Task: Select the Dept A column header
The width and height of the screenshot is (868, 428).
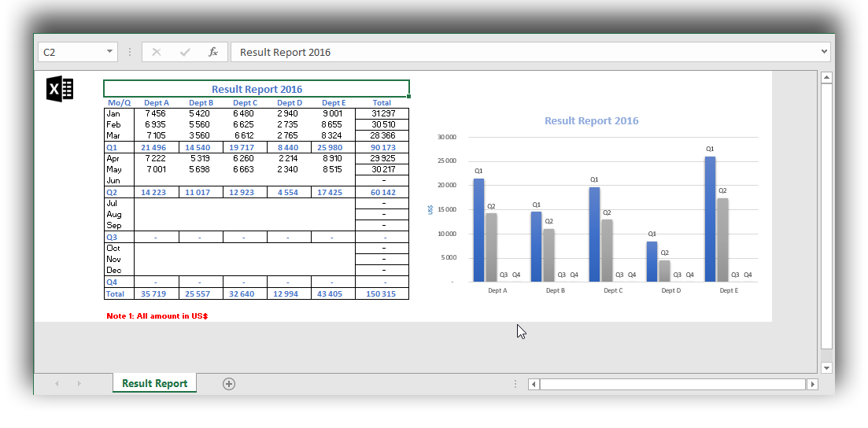Action: pyautogui.click(x=157, y=102)
